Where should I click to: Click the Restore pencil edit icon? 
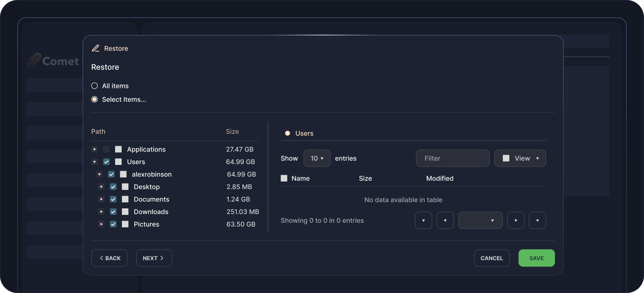click(96, 48)
